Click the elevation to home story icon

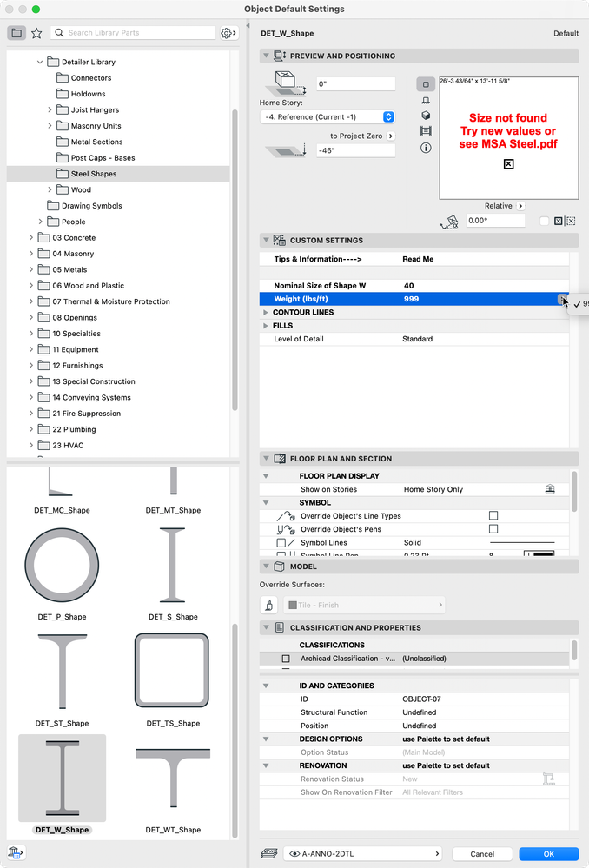(287, 83)
